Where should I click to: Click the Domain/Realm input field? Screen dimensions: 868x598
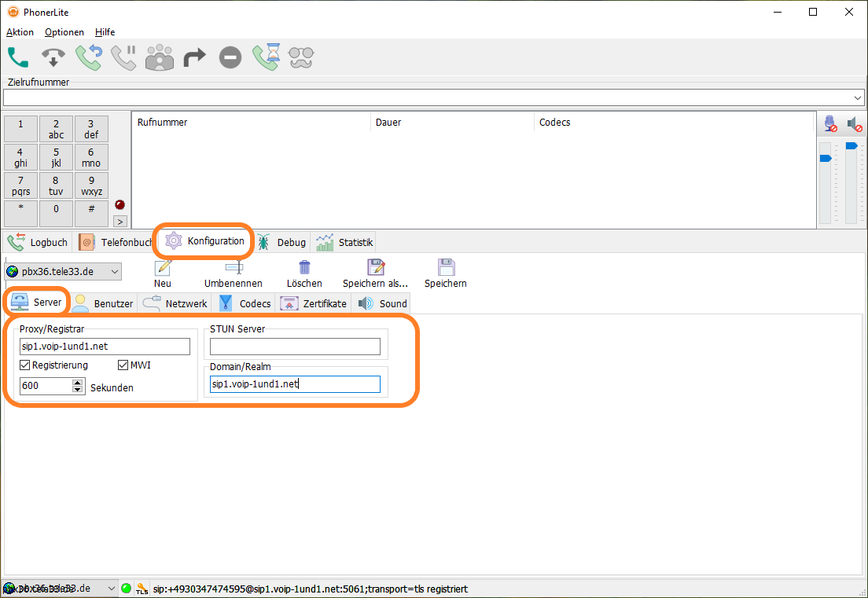(295, 384)
